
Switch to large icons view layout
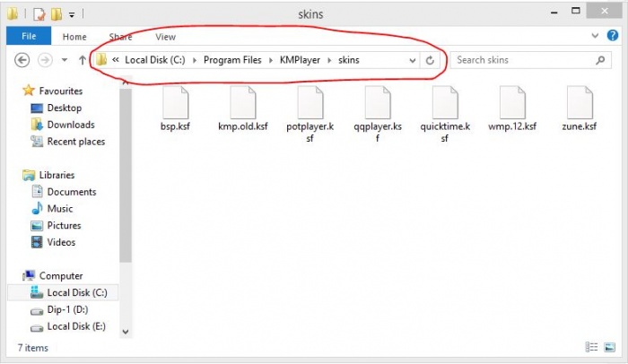609,347
